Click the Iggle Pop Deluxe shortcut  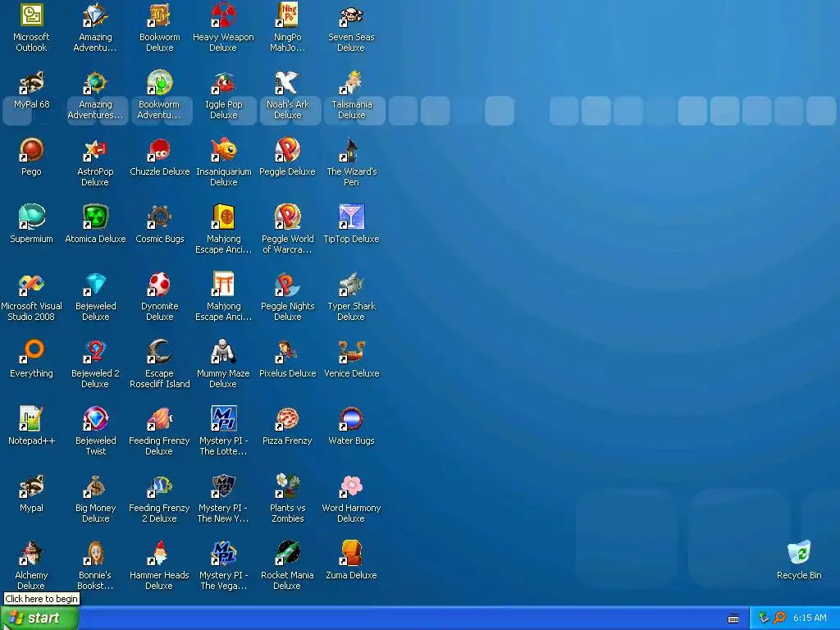(x=223, y=83)
